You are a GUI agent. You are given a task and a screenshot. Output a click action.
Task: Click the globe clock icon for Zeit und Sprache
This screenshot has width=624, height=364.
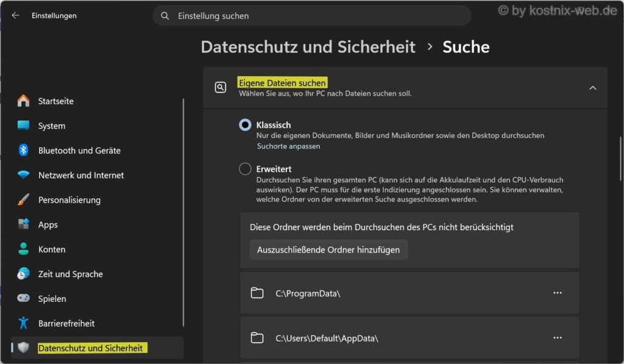click(24, 273)
